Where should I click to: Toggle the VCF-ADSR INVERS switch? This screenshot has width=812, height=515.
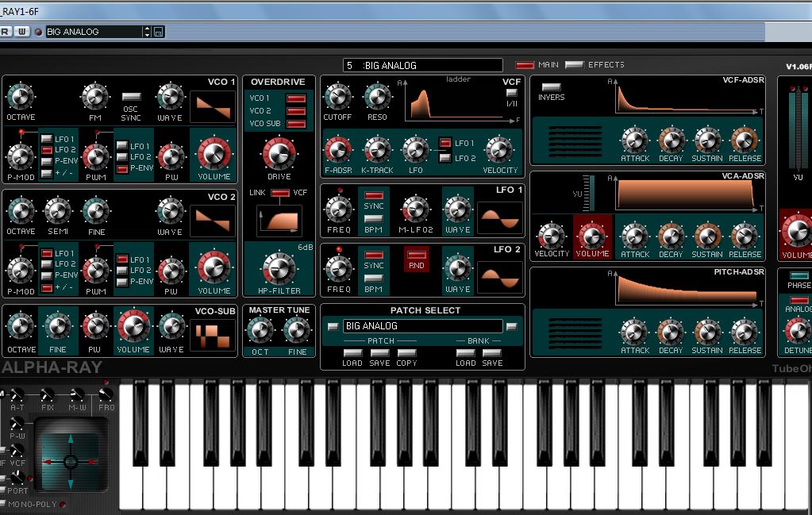[x=551, y=87]
